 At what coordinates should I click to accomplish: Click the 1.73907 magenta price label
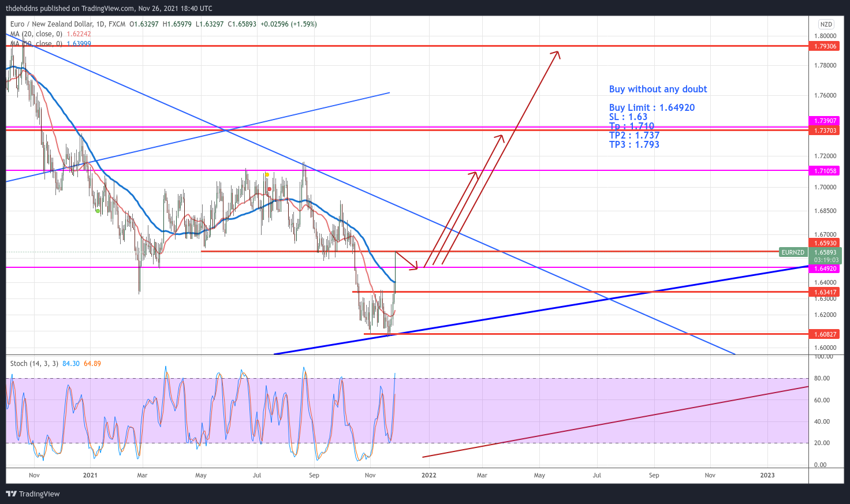pyautogui.click(x=826, y=121)
